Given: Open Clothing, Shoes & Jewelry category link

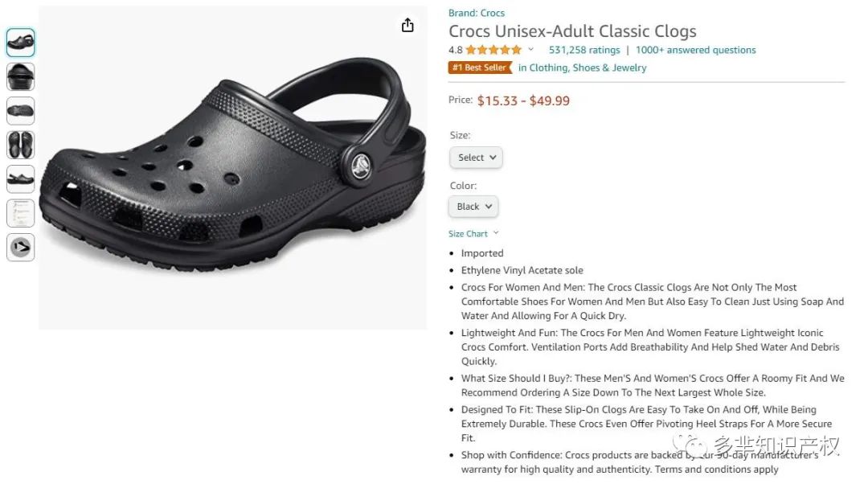Looking at the screenshot, I should click(x=582, y=68).
